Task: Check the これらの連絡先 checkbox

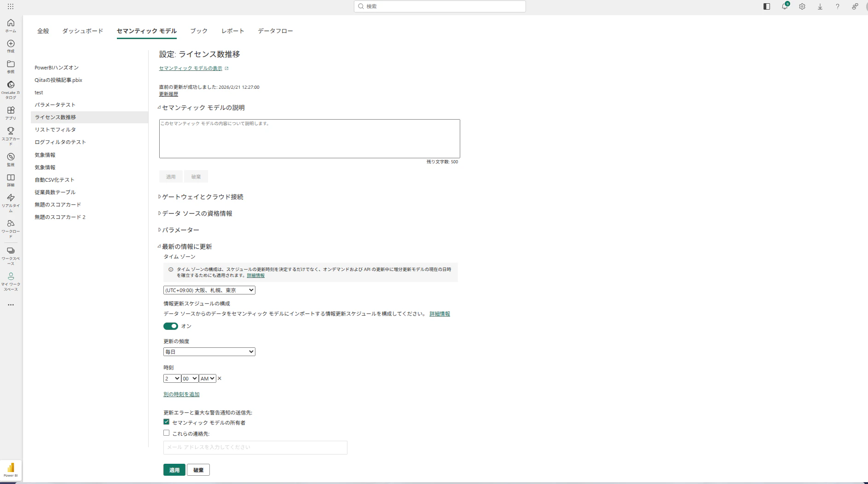Action: tap(167, 433)
